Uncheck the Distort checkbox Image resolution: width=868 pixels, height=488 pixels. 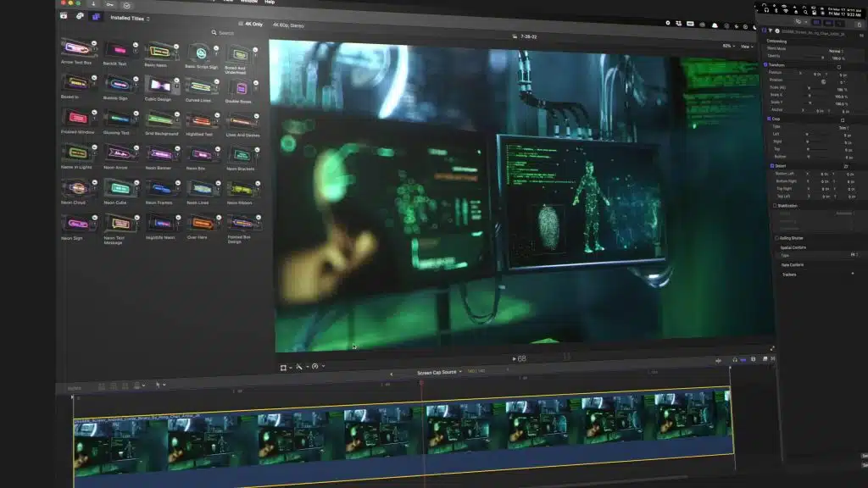[772, 165]
